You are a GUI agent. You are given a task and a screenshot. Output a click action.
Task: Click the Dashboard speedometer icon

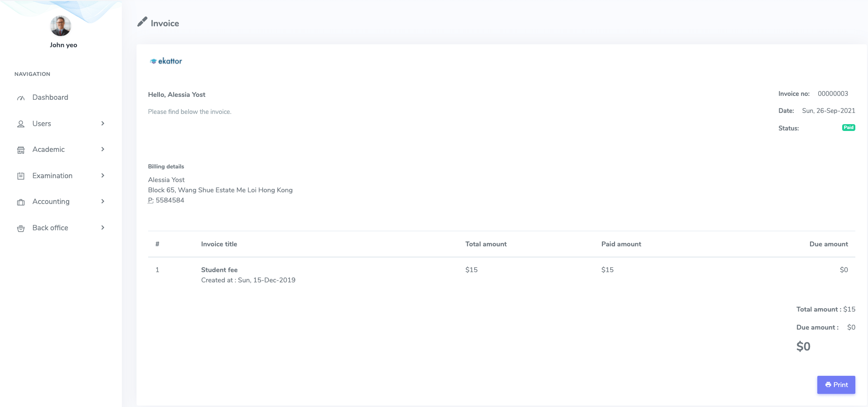(x=20, y=98)
